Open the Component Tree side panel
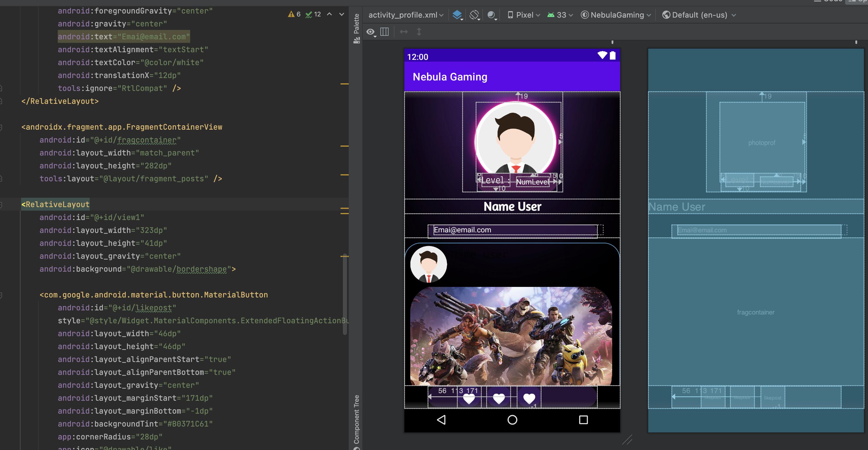The height and width of the screenshot is (450, 868). click(x=357, y=422)
